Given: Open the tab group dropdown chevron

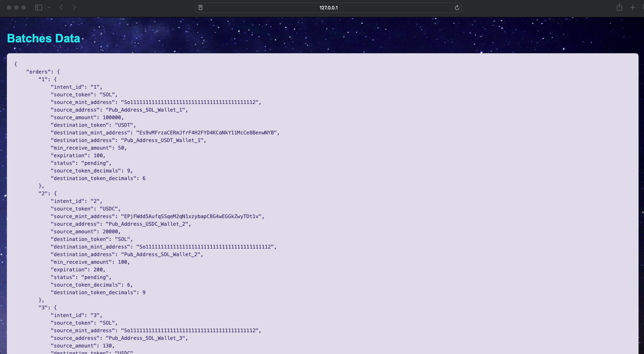Looking at the screenshot, I should pyautogui.click(x=49, y=8).
